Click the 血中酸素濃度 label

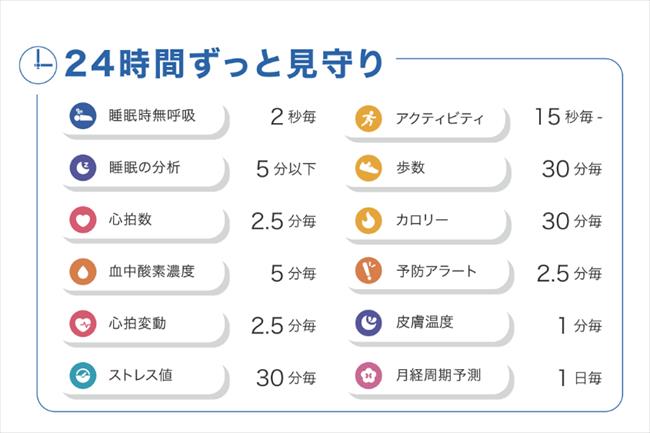pos(150,272)
